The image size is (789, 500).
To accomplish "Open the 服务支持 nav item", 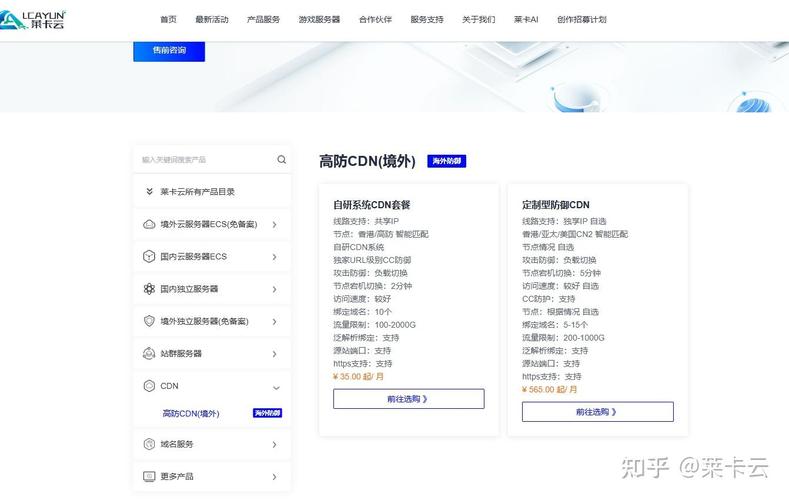I will tap(427, 20).
